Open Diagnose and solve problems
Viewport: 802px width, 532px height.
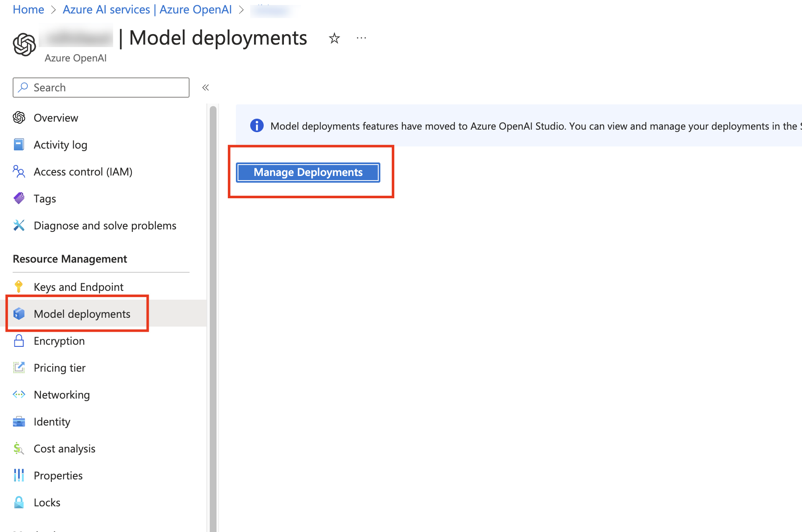[105, 226]
